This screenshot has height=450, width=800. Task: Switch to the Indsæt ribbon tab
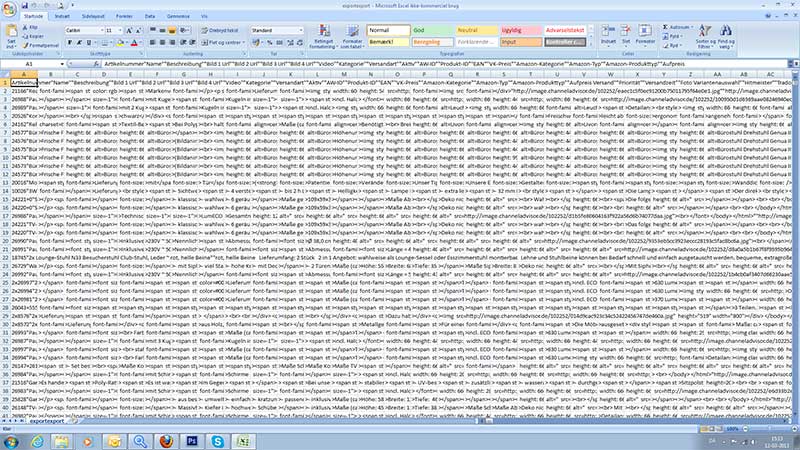62,16
